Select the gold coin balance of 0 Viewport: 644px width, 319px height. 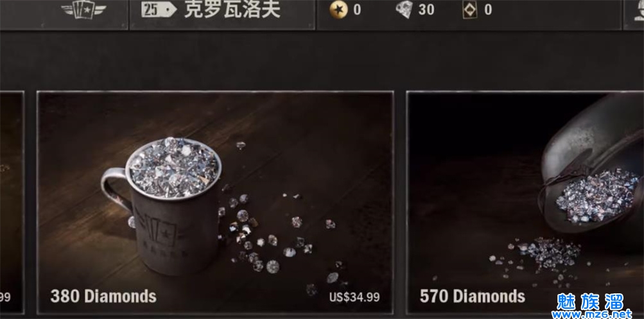357,10
